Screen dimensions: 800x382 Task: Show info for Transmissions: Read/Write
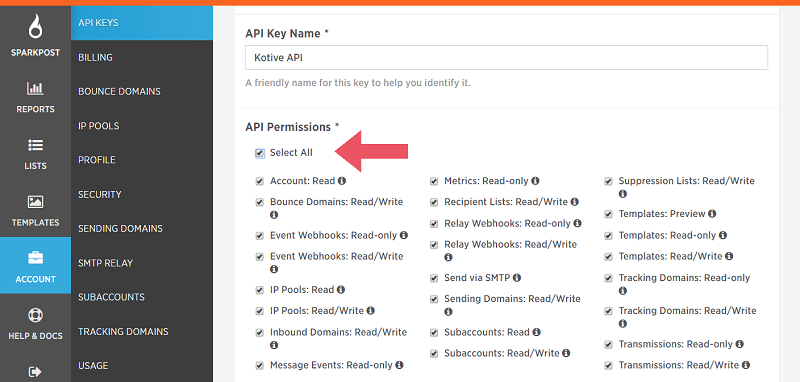coord(746,365)
